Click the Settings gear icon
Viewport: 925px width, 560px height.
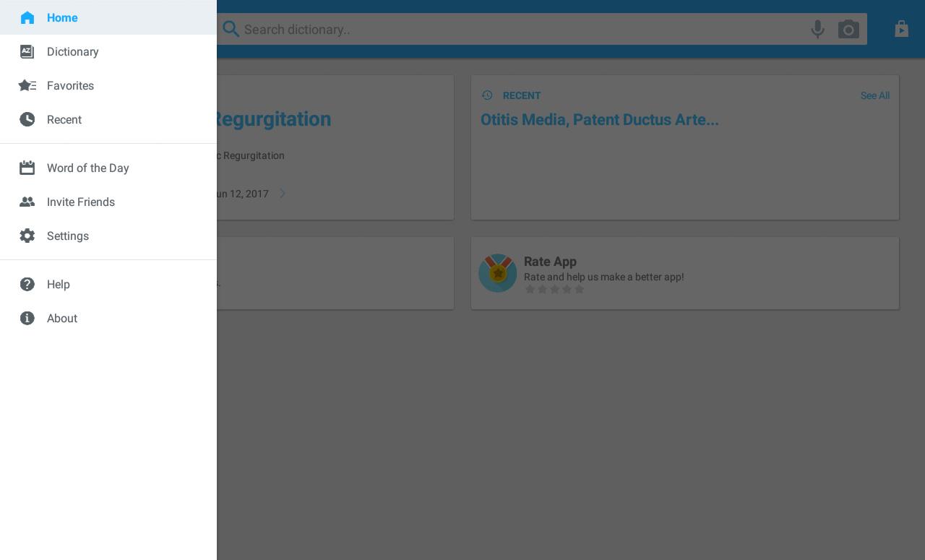[27, 236]
